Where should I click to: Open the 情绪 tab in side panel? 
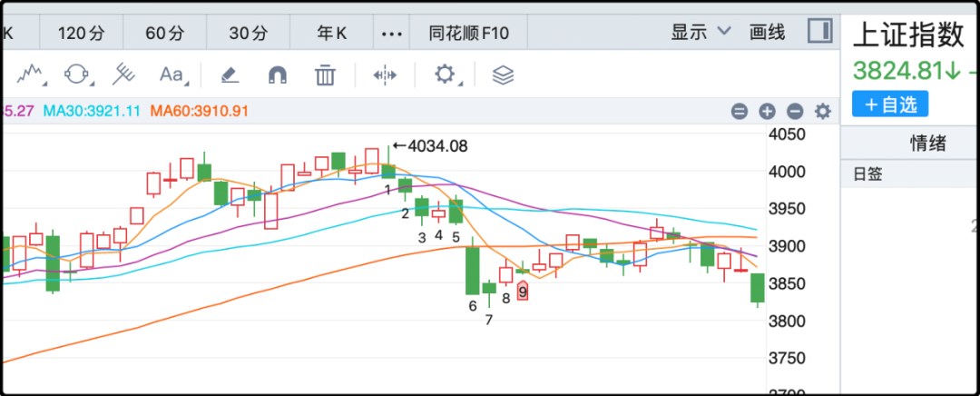pyautogui.click(x=926, y=144)
